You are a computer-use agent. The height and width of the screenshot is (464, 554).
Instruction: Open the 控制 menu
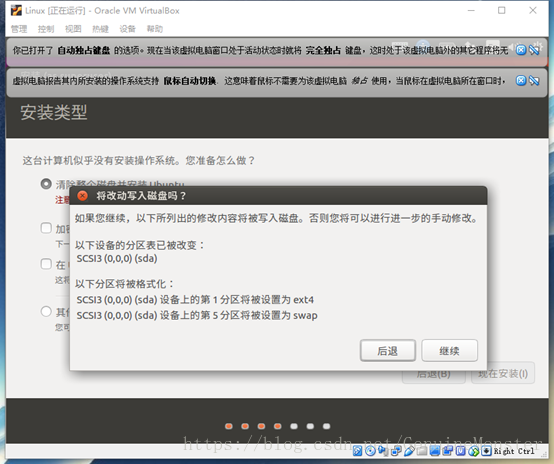46,29
